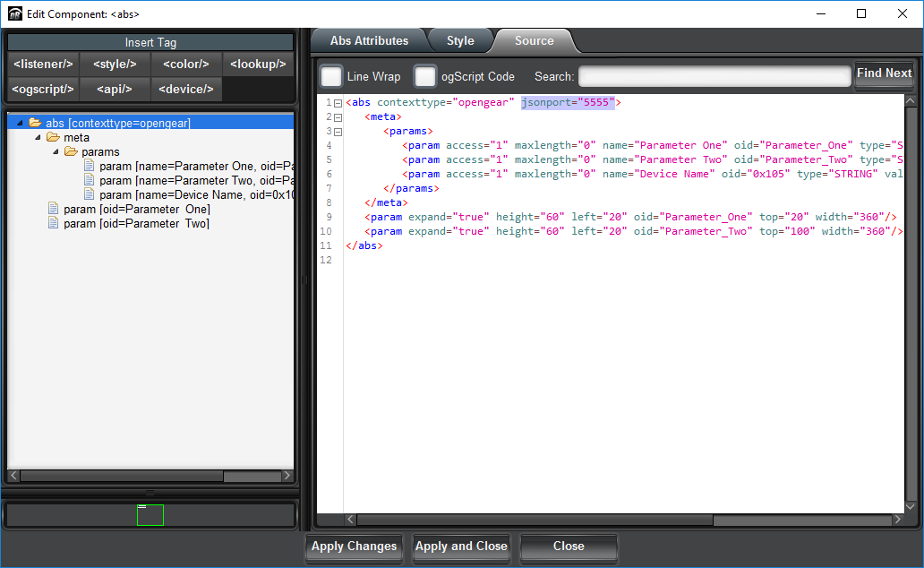The width and height of the screenshot is (924, 568).
Task: Toggle the ogScript Code checkbox
Action: (425, 77)
